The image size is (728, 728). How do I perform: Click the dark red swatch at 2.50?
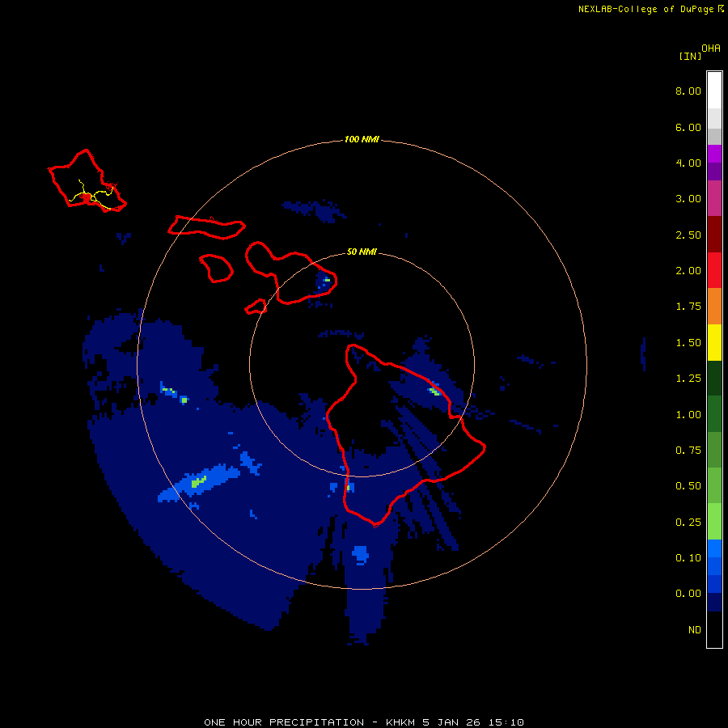tap(714, 235)
